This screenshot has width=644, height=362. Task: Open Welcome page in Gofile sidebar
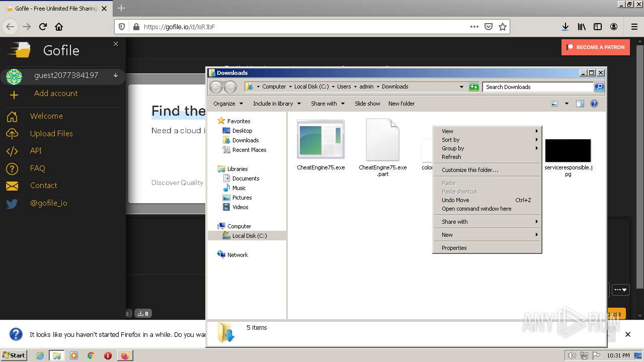(46, 116)
